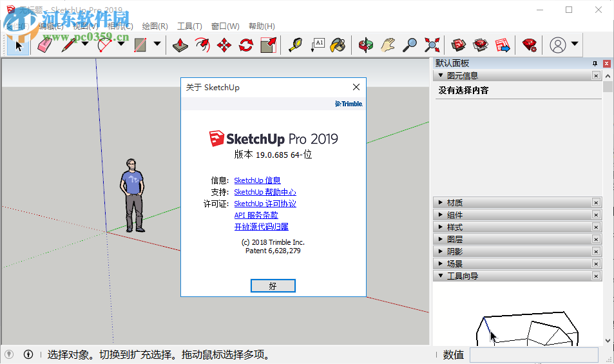
Task: Open the 开放源代码归属 link
Action: tap(261, 227)
